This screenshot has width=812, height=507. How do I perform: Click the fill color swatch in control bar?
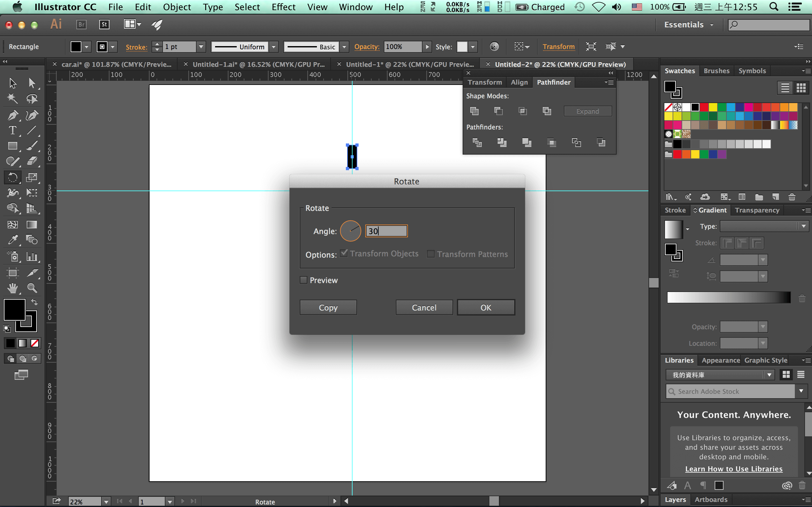click(76, 47)
